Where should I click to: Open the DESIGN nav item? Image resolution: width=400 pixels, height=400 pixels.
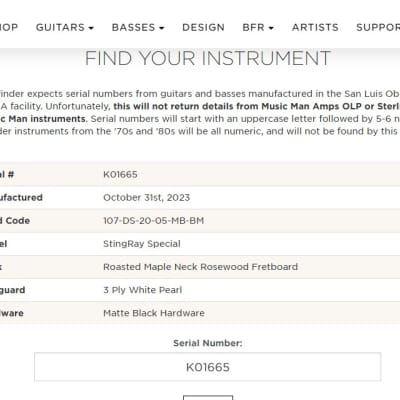(x=203, y=27)
